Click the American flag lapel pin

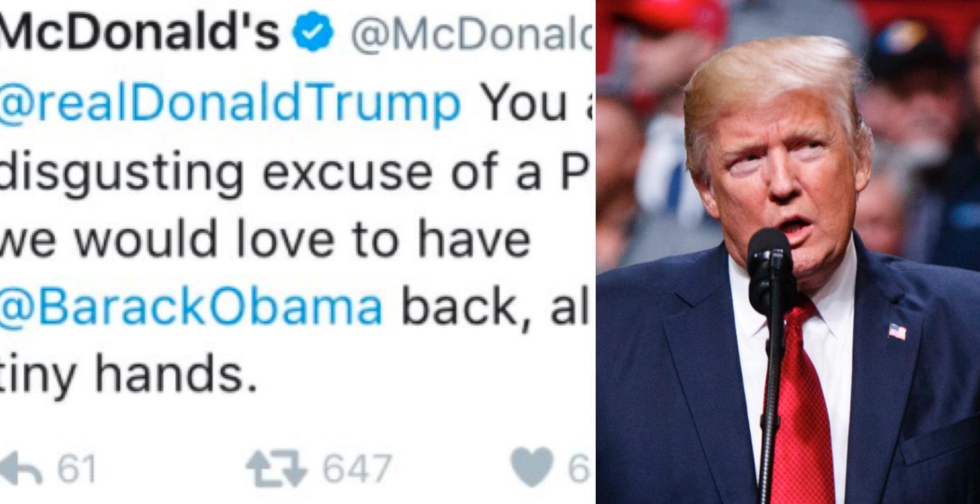click(x=897, y=332)
